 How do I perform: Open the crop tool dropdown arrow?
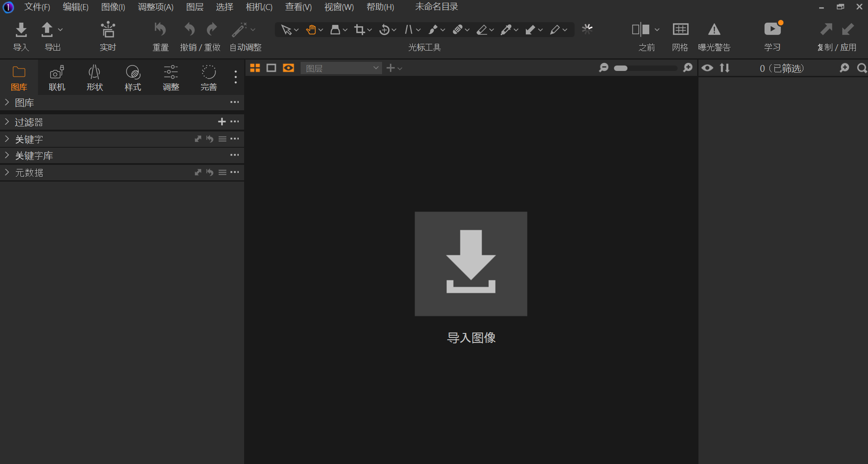pyautogui.click(x=370, y=30)
